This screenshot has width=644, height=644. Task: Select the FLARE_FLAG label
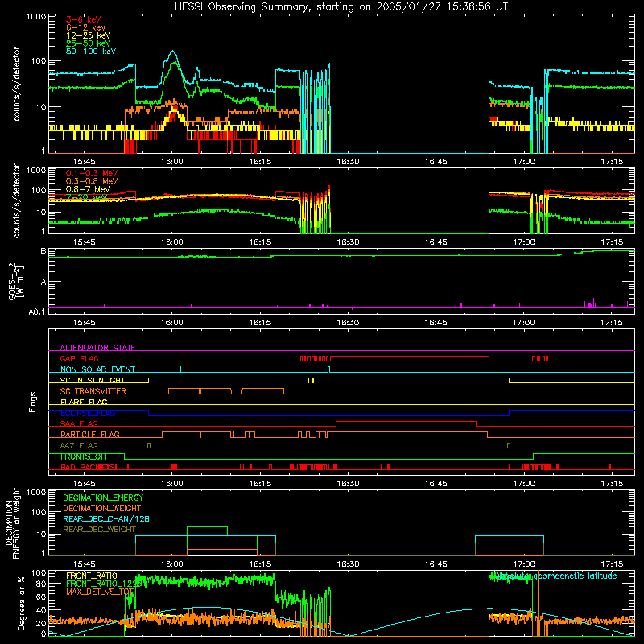click(x=84, y=402)
